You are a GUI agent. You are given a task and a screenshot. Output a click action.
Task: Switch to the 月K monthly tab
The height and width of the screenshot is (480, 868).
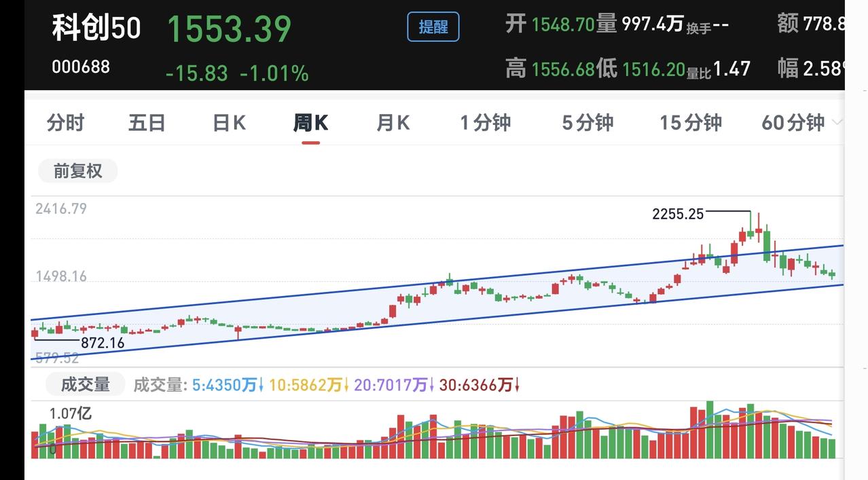[393, 123]
